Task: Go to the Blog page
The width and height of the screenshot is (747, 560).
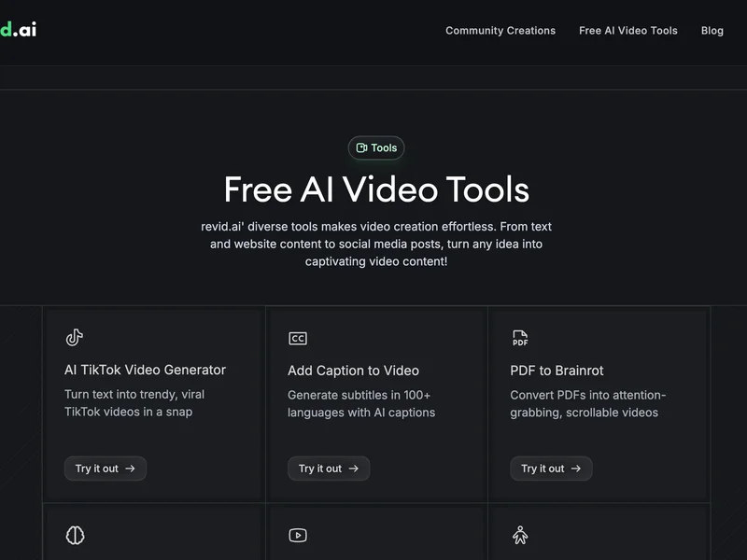Action: point(712,31)
